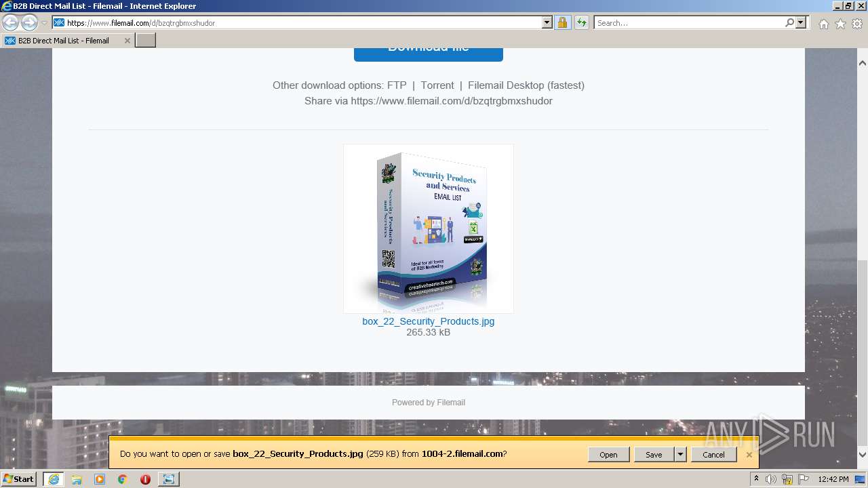View the security lock icon report
Screen dimensions: 868x488
click(x=562, y=23)
